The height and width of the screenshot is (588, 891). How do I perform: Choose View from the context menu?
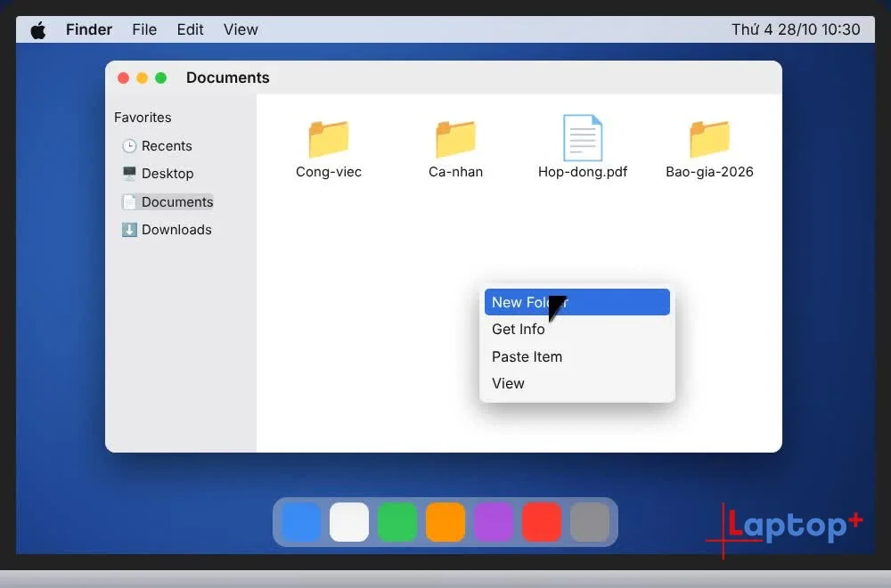[577, 383]
